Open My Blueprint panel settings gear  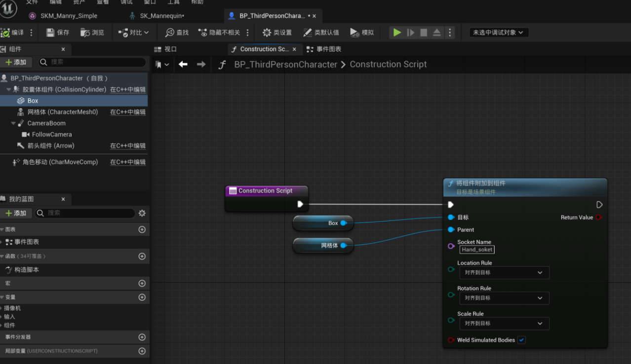142,213
